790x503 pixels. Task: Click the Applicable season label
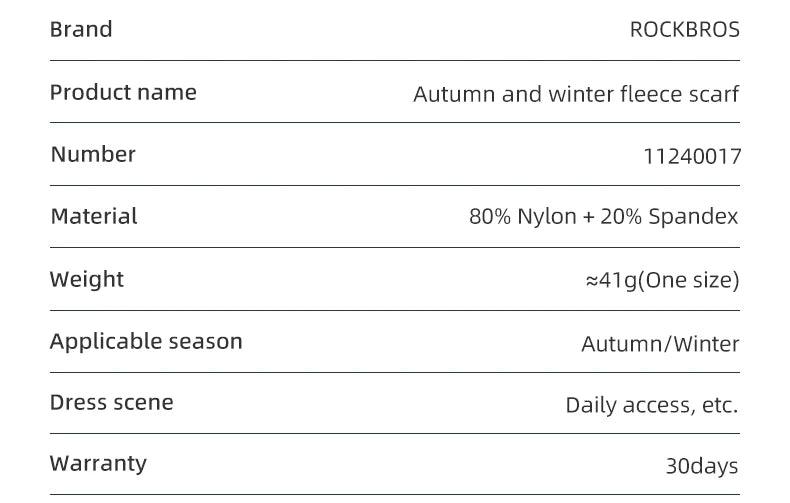click(x=146, y=342)
